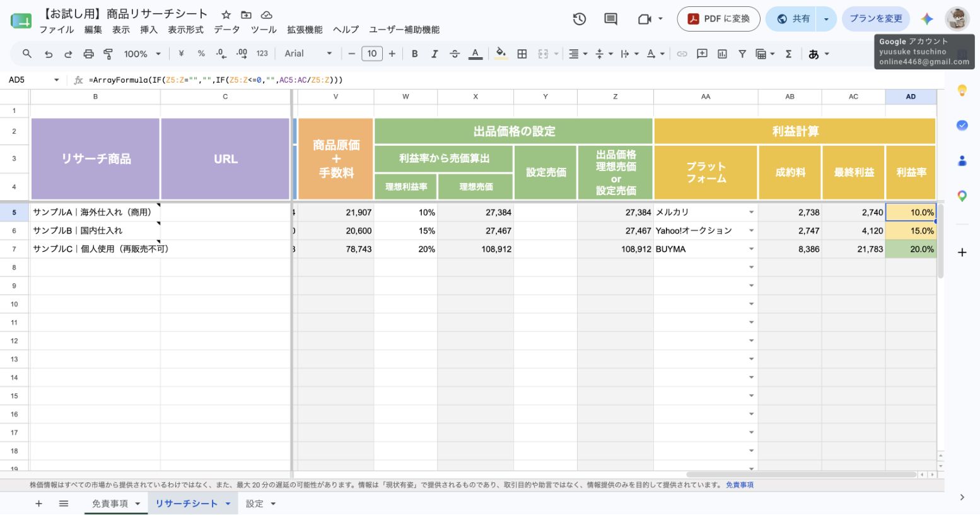Open the fill color picker
980x515 pixels.
500,54
